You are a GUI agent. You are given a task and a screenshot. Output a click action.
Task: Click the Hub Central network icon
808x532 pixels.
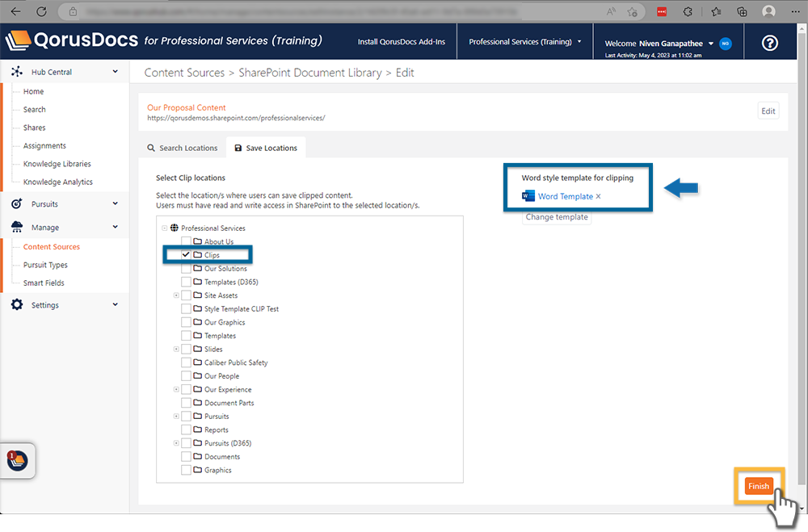(x=17, y=72)
